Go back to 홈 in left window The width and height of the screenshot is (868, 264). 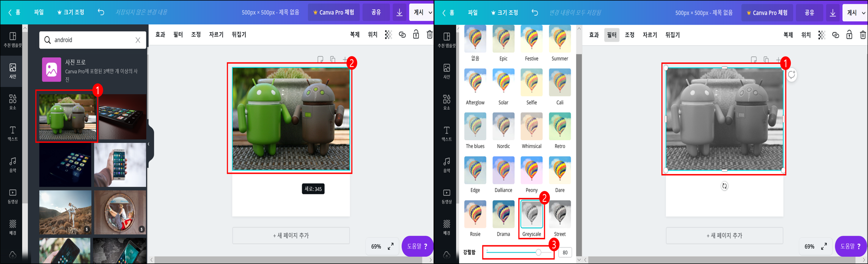coord(14,12)
